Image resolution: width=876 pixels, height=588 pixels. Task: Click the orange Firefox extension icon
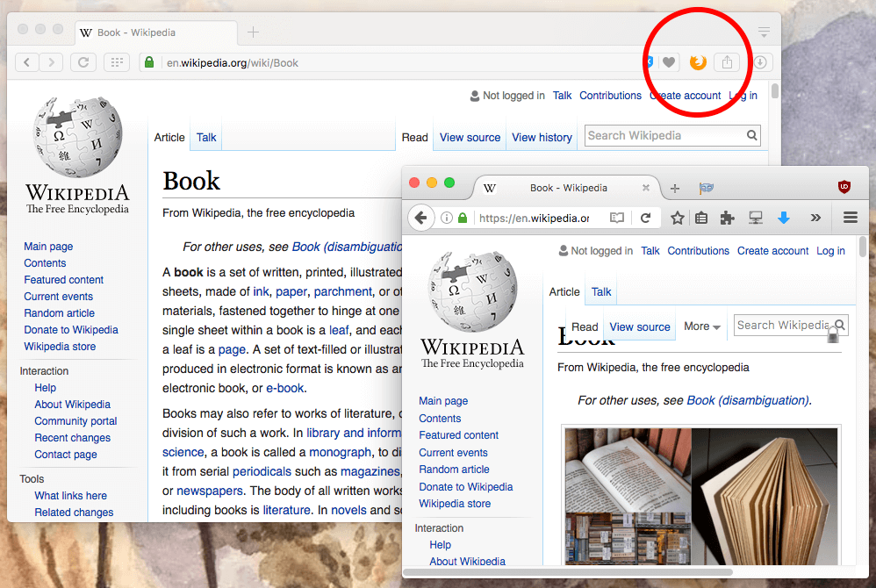[698, 62]
